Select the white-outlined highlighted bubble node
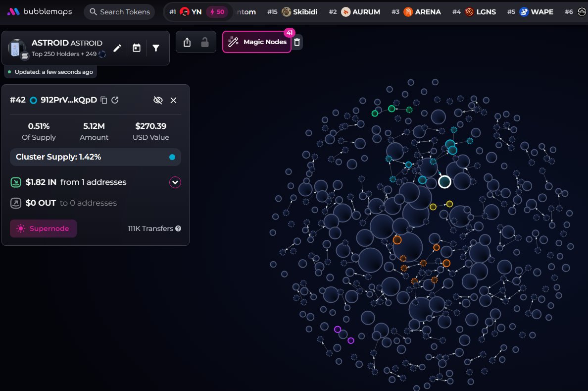588x391 pixels. coord(445,182)
